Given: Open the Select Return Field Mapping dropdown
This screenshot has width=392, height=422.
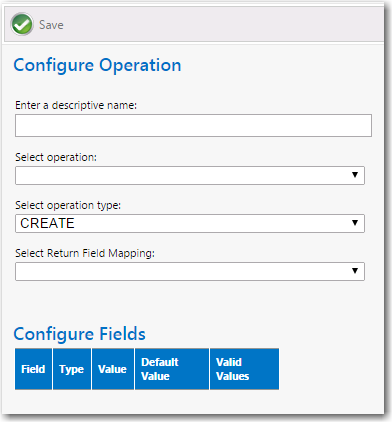Looking at the screenshot, I should [190, 271].
